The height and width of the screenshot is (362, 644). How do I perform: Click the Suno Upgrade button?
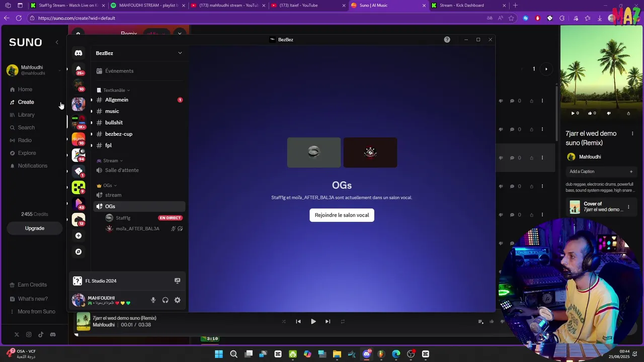tap(35, 228)
